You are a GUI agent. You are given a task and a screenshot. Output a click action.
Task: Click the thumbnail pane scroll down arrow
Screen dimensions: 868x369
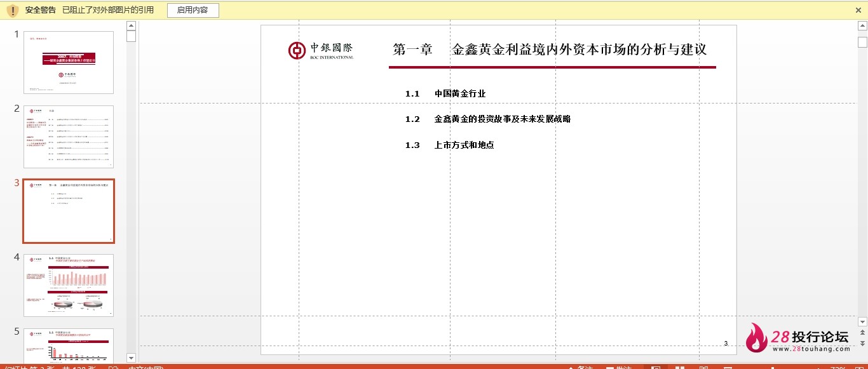pos(132,358)
